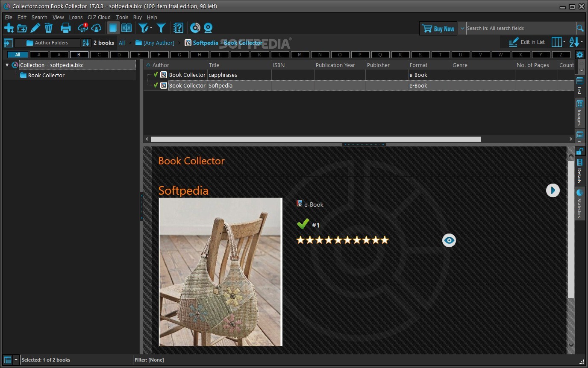Collapse the Collection - softpedia.bkc tree node

7,65
